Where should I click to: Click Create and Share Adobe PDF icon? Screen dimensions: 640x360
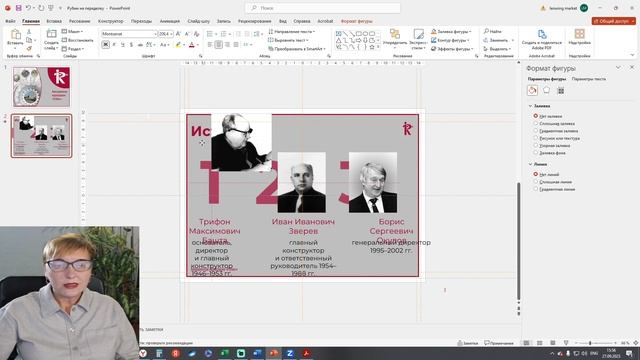coord(542,34)
